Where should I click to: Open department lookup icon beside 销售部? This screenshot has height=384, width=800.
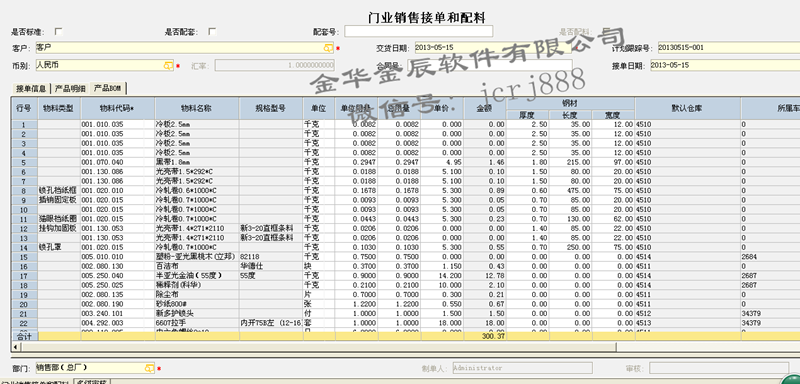[149, 368]
